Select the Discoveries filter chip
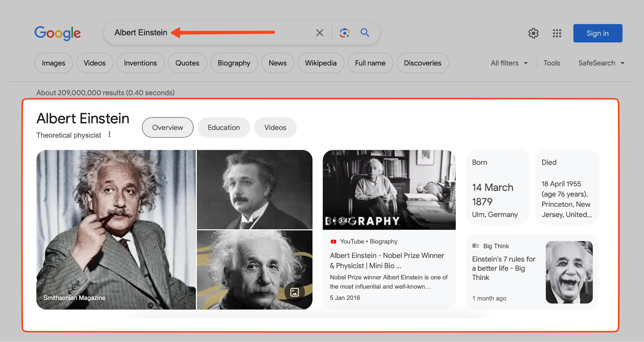 coord(423,63)
